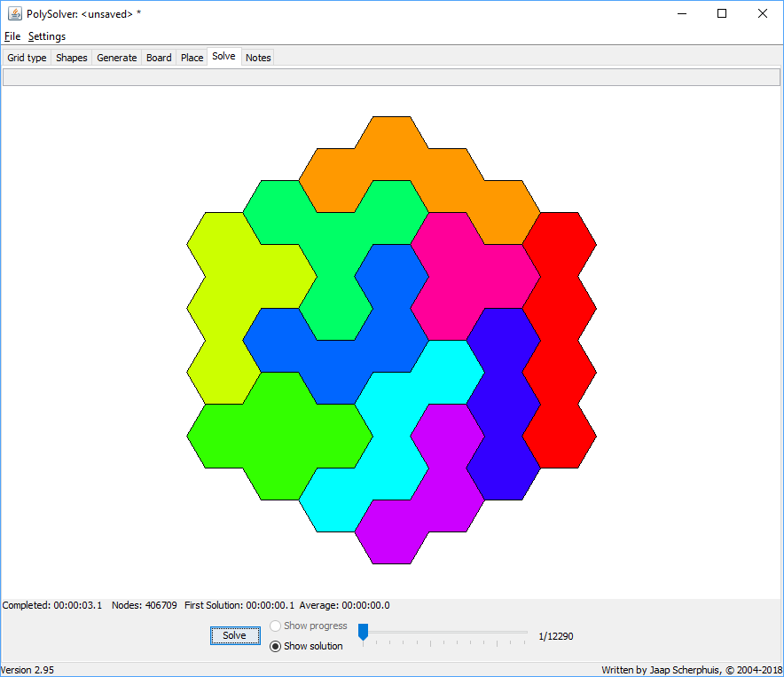Open the File menu
This screenshot has width=784, height=677.
[x=12, y=36]
